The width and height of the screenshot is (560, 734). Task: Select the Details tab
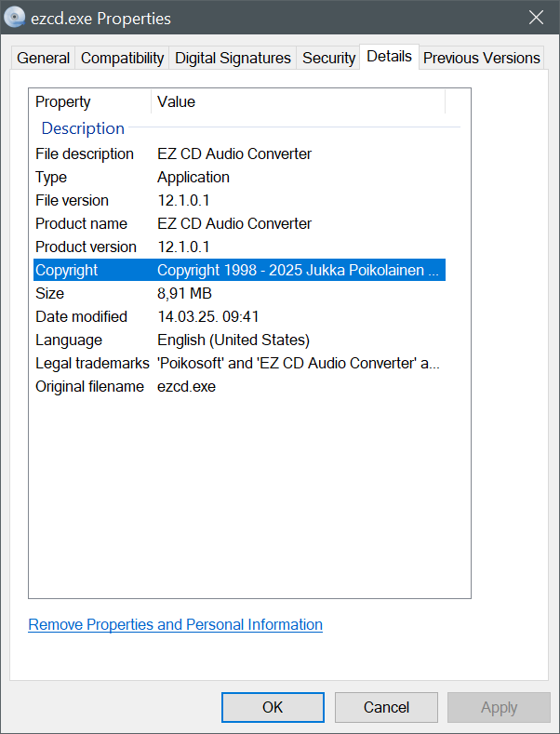point(389,57)
